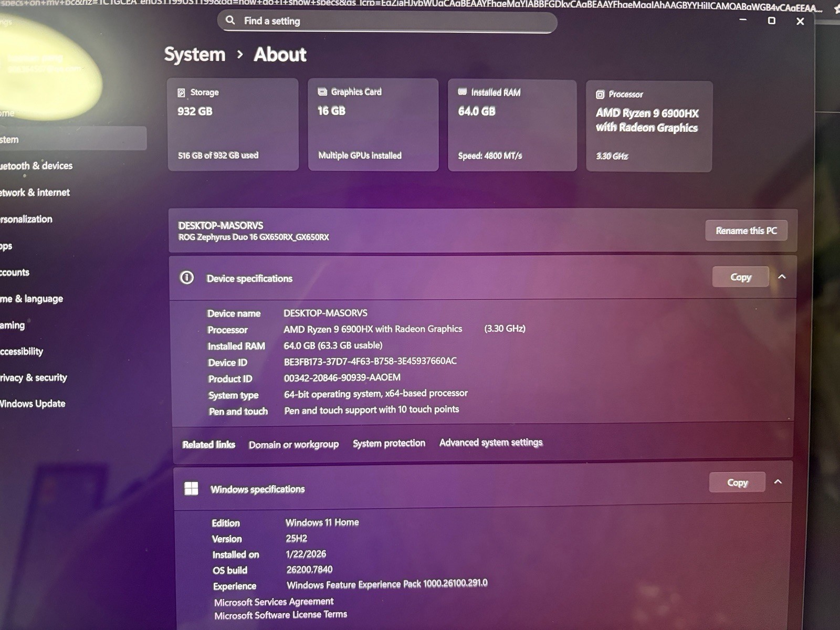Viewport: 840px width, 630px height.
Task: Close the Settings window
Action: coord(800,21)
